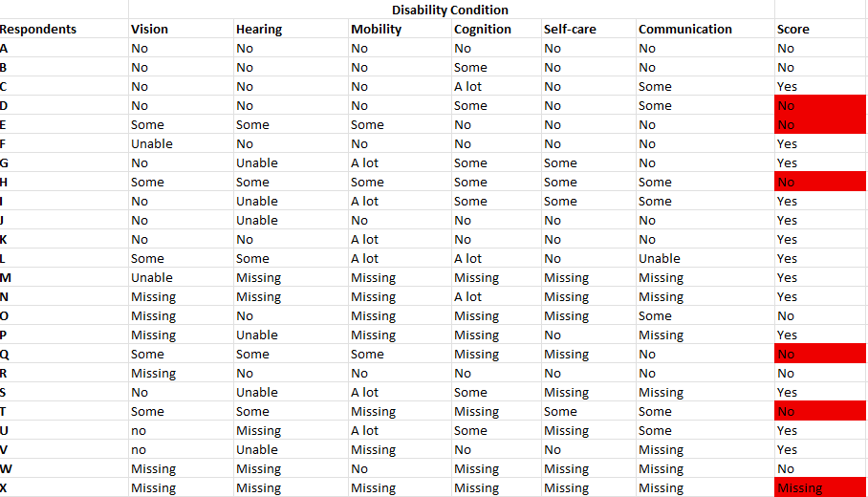Screen dimensions: 868x497
Task: Select respondent M's row label
Action: coord(64,277)
